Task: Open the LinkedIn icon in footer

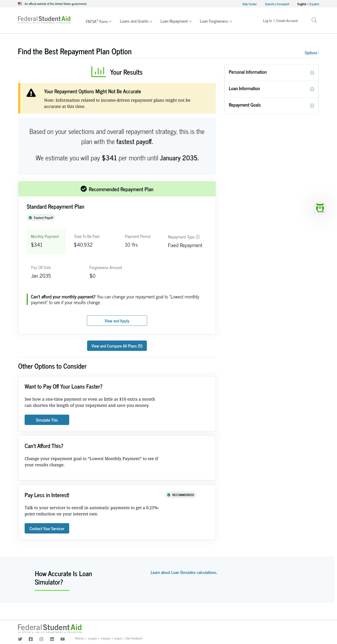Action: coord(52,639)
